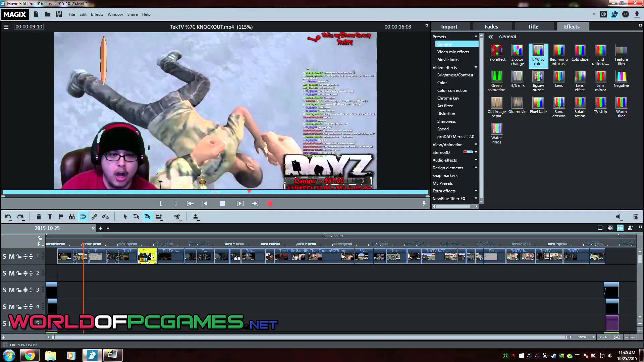Switch to the Title tab
The height and width of the screenshot is (362, 644).
533,26
